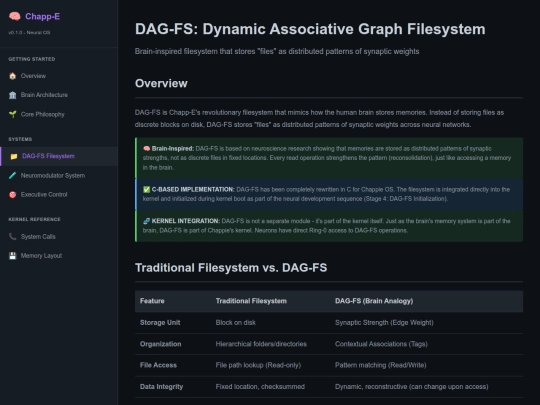The image size is (540, 405).
Task: Click the Overview section heading
Action: click(161, 83)
